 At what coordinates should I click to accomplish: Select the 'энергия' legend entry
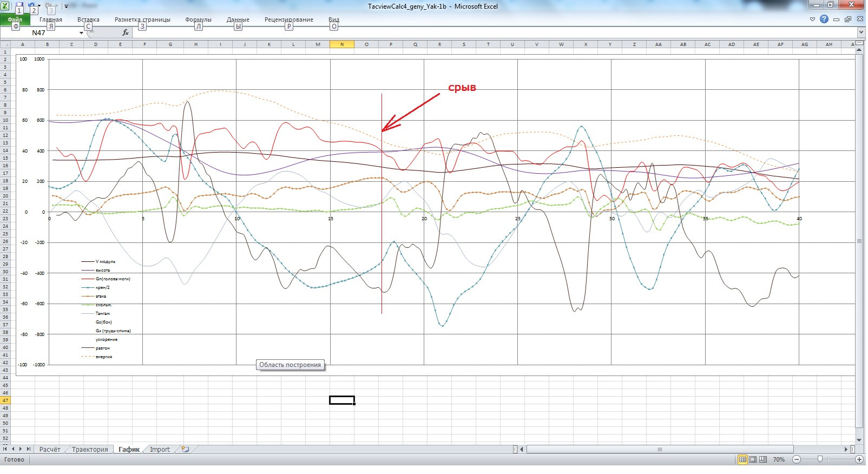coord(97,357)
